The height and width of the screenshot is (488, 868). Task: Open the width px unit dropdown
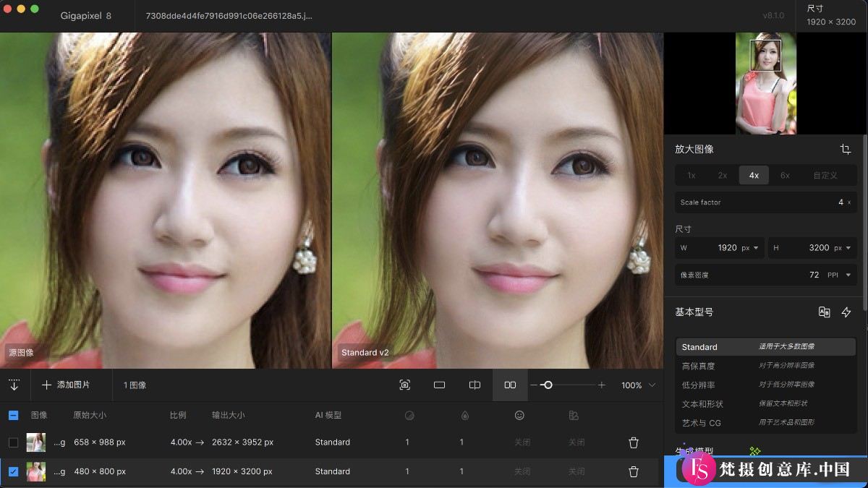click(x=749, y=248)
